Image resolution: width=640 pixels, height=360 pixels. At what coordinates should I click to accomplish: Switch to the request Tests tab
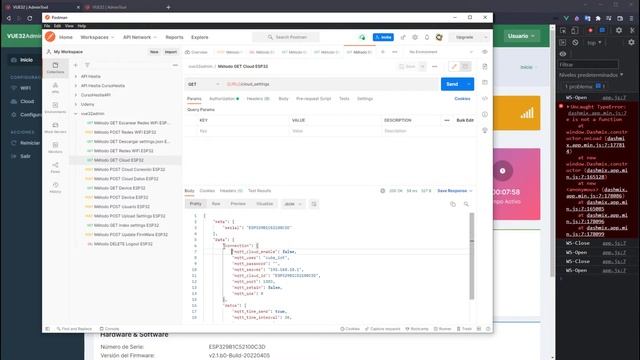click(344, 99)
